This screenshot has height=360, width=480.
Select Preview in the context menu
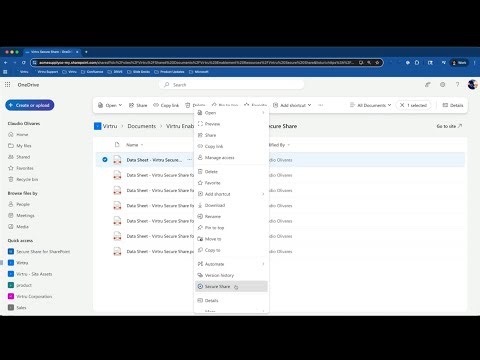point(231,124)
